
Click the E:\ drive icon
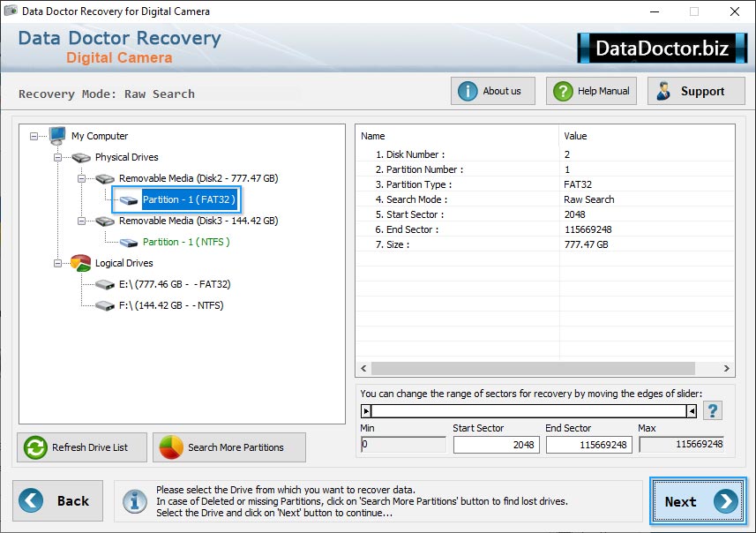click(105, 284)
